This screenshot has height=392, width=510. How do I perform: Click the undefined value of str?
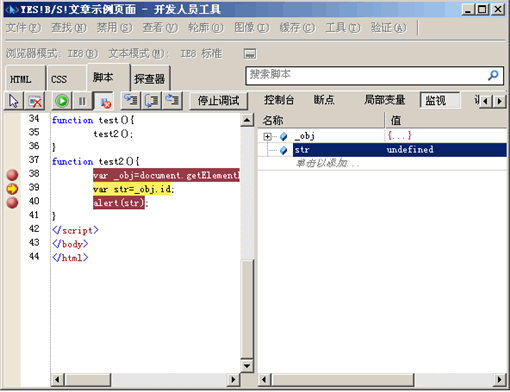[x=410, y=150]
